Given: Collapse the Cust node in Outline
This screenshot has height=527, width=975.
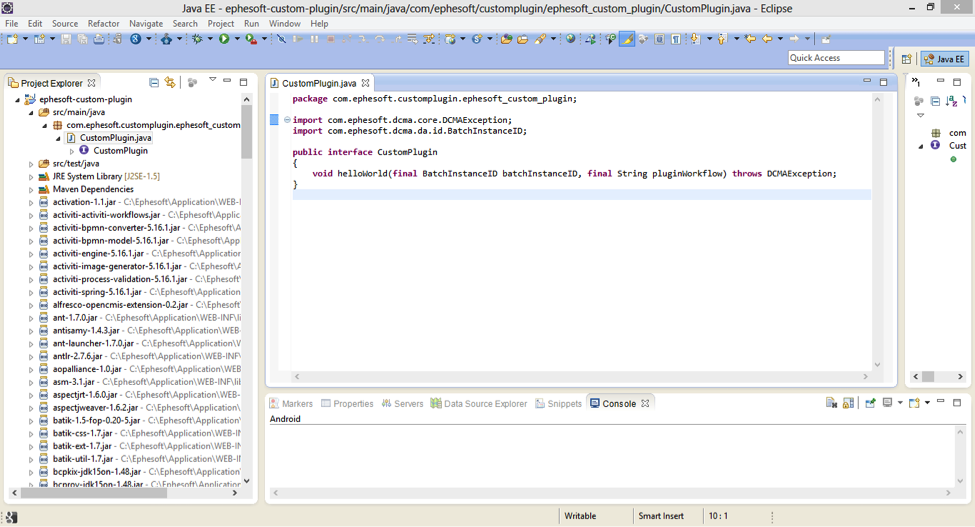Looking at the screenshot, I should point(921,146).
